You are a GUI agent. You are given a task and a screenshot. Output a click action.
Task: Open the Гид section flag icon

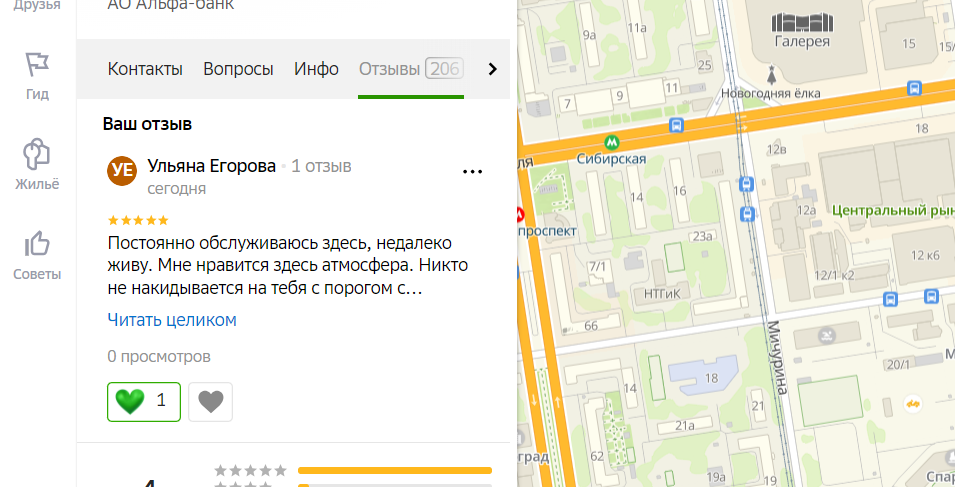pyautogui.click(x=37, y=65)
